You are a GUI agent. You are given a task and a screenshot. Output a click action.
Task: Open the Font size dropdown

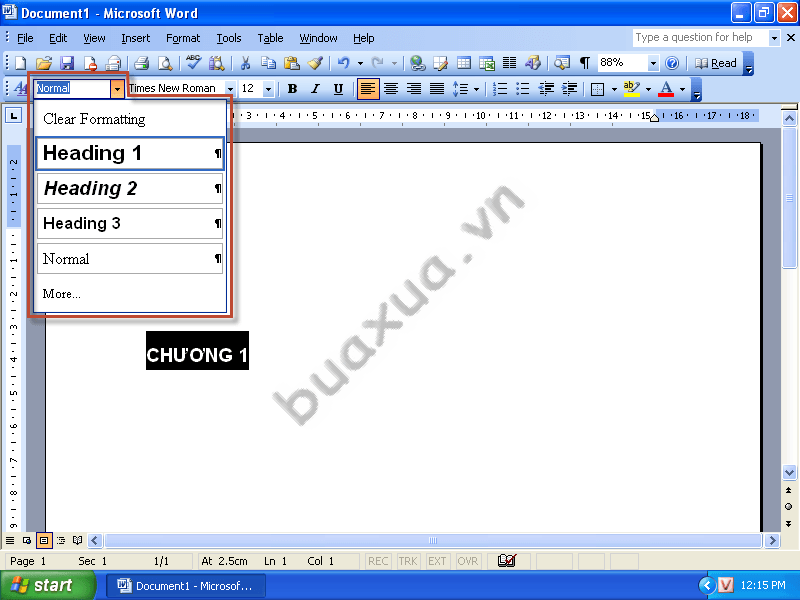268,89
